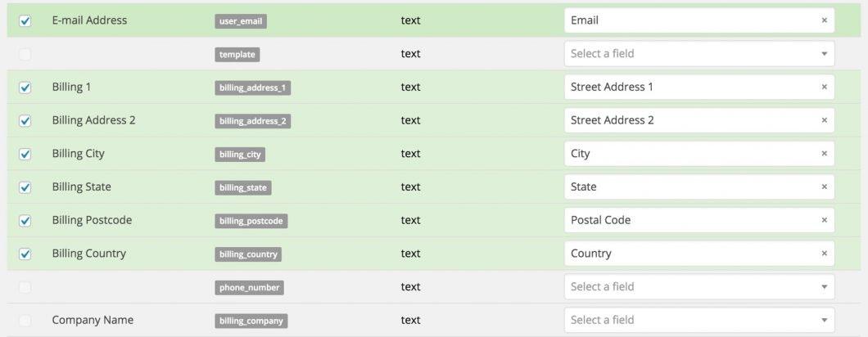Click the billing_company tag badge

(x=251, y=321)
